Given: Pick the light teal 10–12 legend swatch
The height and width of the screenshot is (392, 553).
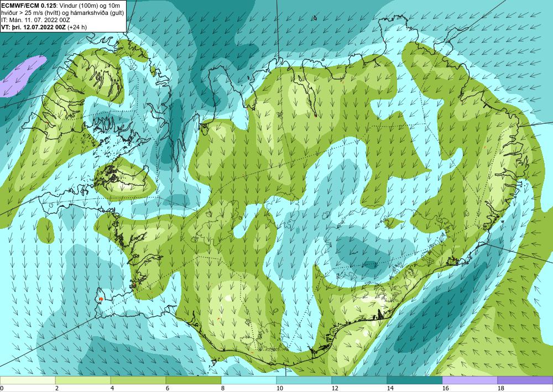Looking at the screenshot, I should (x=304, y=380).
